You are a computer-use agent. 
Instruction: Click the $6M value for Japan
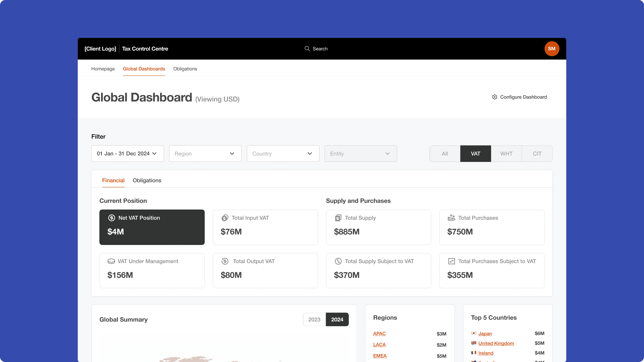click(540, 333)
